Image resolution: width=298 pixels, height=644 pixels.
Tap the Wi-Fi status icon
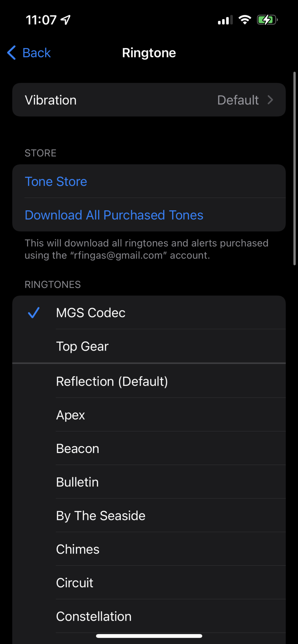coord(245,20)
